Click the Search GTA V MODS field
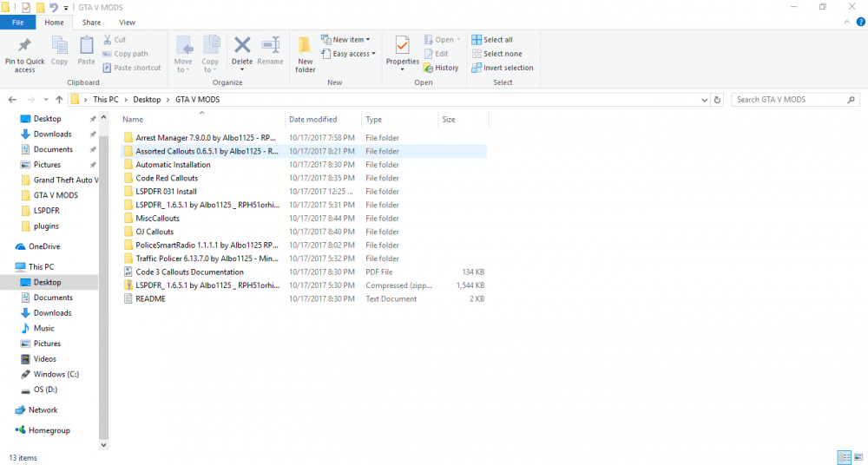Viewport: 868px width, 465px height. pyautogui.click(x=789, y=100)
